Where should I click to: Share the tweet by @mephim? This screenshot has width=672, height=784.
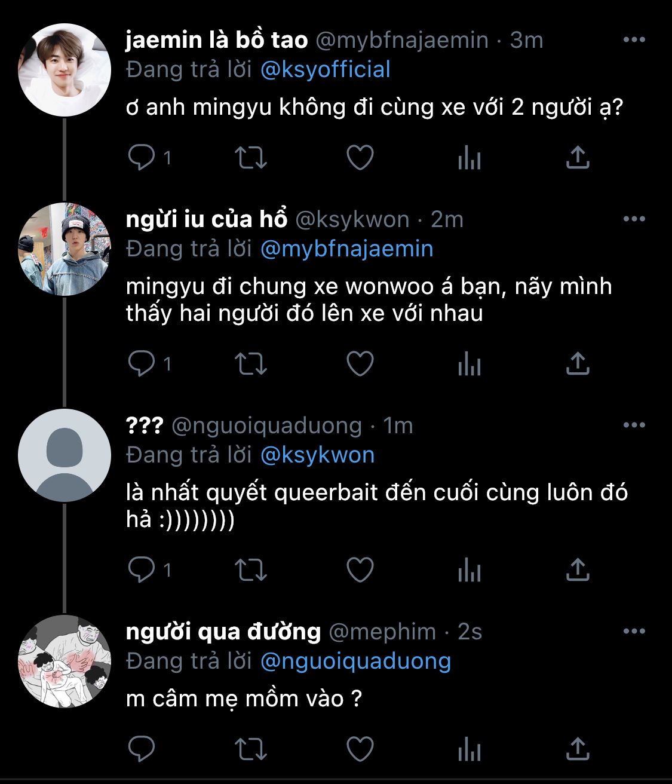pyautogui.click(x=578, y=749)
